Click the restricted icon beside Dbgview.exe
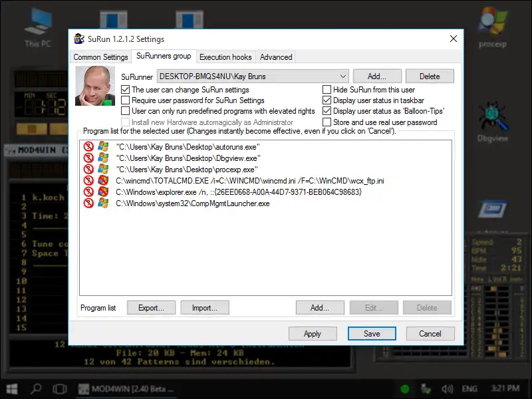The image size is (532, 399). (x=88, y=158)
